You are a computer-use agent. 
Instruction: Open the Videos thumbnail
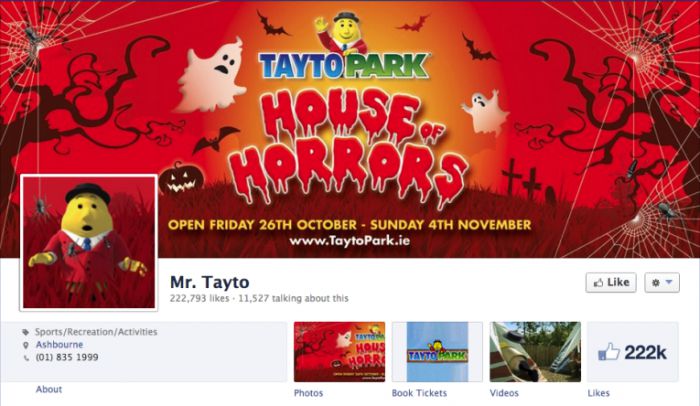(x=535, y=352)
